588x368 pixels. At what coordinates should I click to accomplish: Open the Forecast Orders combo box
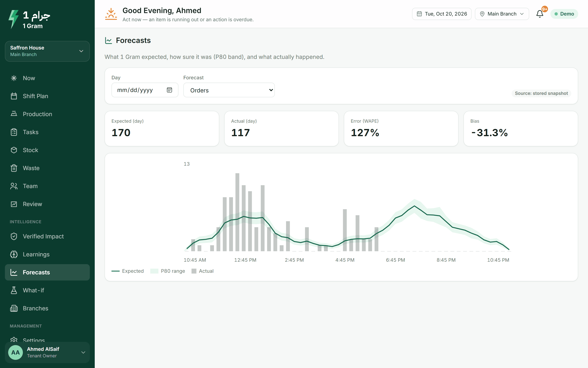point(229,90)
